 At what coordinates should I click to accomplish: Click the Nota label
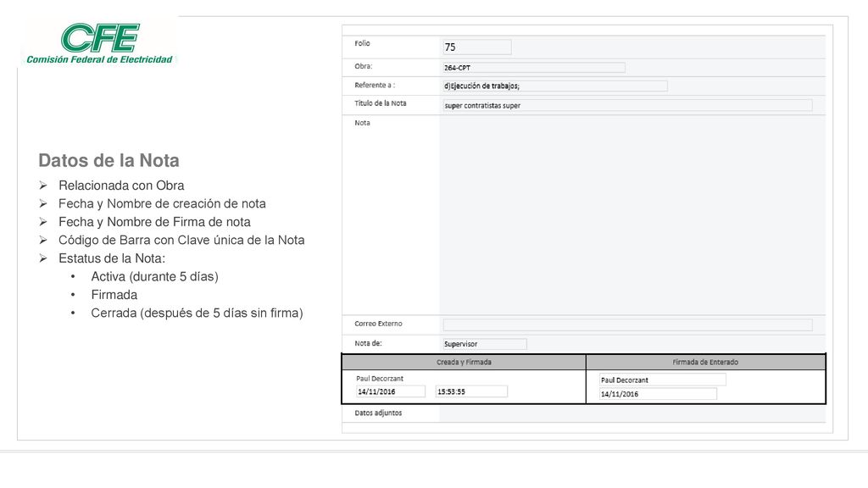(x=362, y=123)
